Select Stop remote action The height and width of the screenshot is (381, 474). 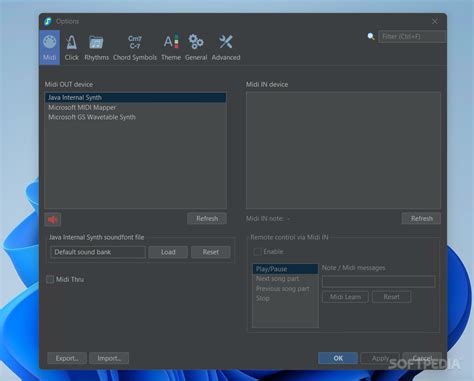point(285,298)
